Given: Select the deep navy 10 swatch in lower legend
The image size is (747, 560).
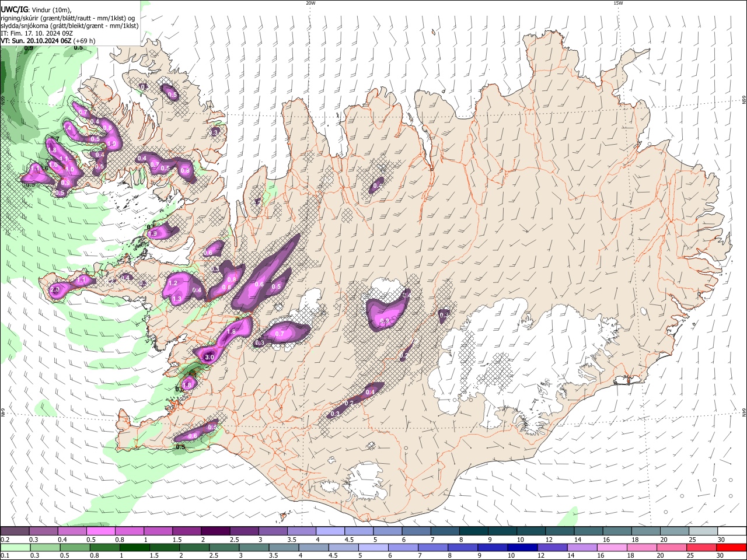Looking at the screenshot, I should pos(522,547).
